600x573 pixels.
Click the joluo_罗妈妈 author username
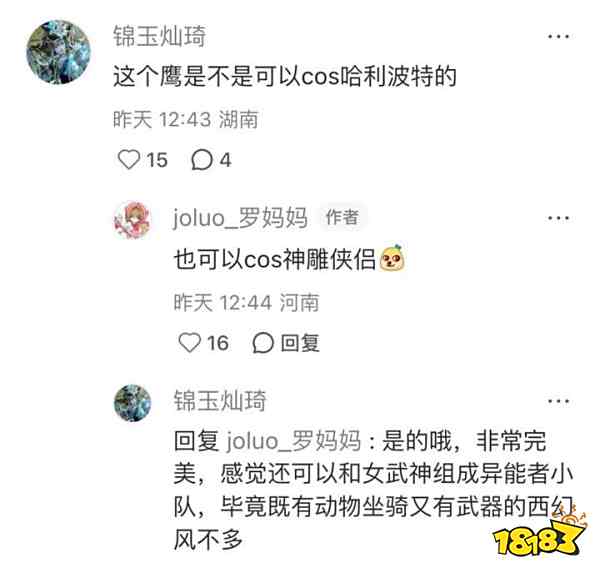[240, 218]
